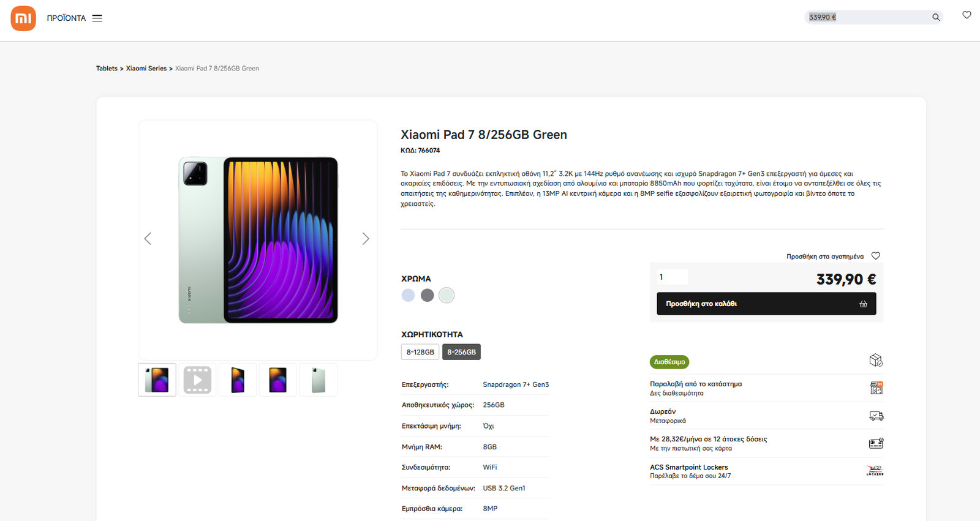Click the Snapdragon 7+ Gen3 spec value

coord(516,384)
